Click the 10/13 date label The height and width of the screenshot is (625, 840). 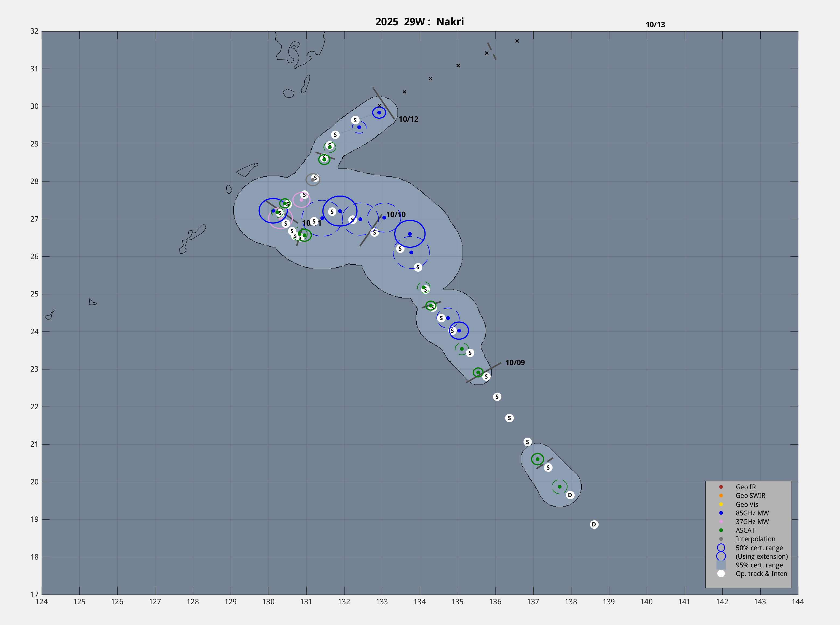pos(655,25)
